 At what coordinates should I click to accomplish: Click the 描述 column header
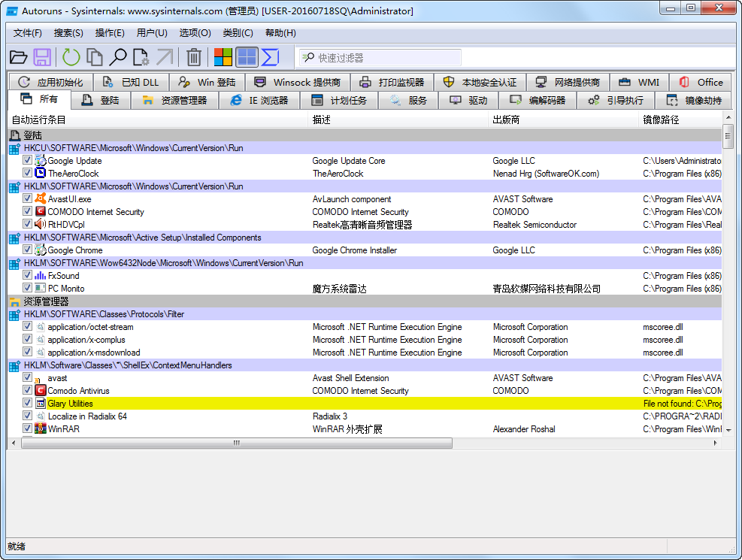tap(322, 120)
